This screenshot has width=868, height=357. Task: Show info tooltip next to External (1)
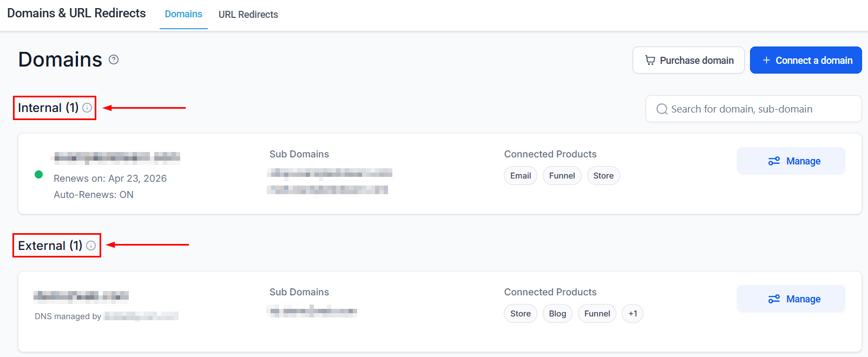coord(91,246)
